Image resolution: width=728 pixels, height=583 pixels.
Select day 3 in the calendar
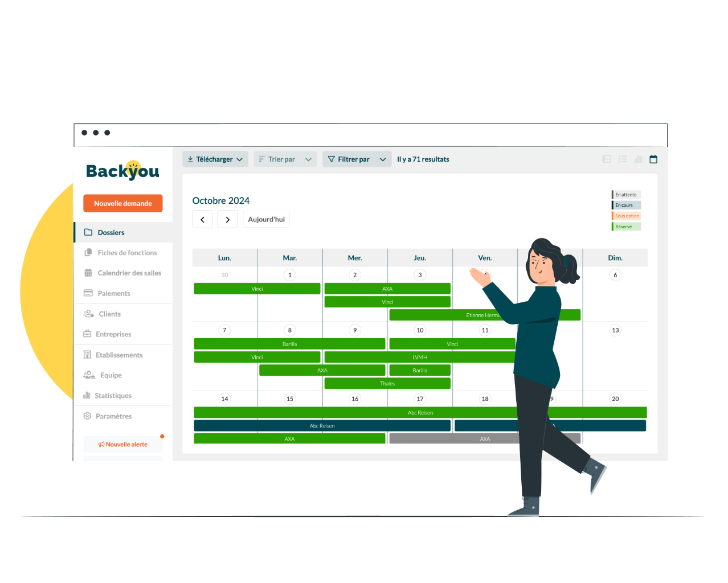(420, 275)
